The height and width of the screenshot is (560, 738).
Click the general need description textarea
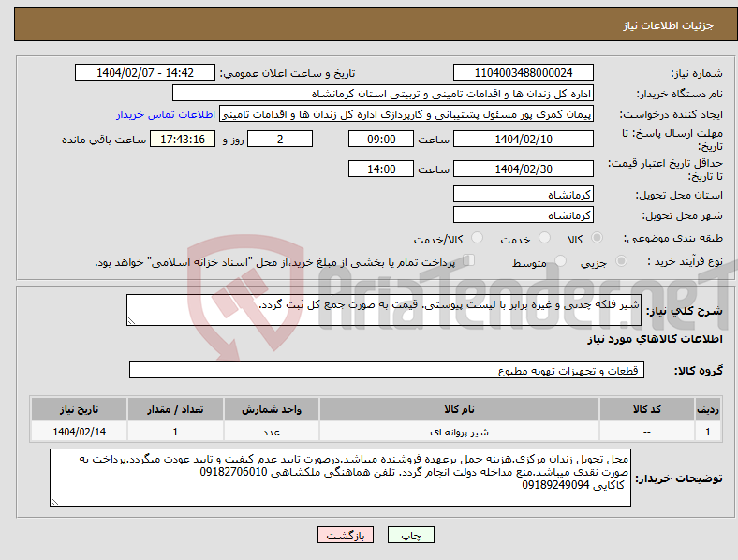click(384, 310)
